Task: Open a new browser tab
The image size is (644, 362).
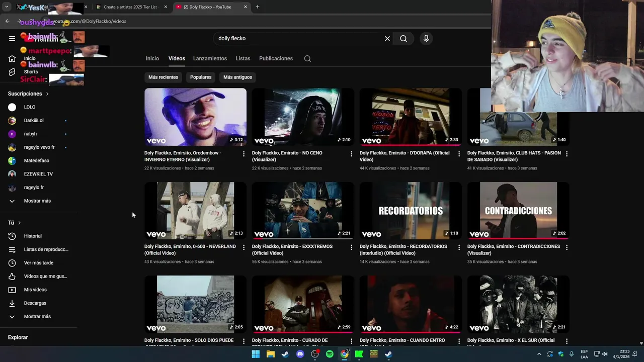Action: (x=258, y=7)
